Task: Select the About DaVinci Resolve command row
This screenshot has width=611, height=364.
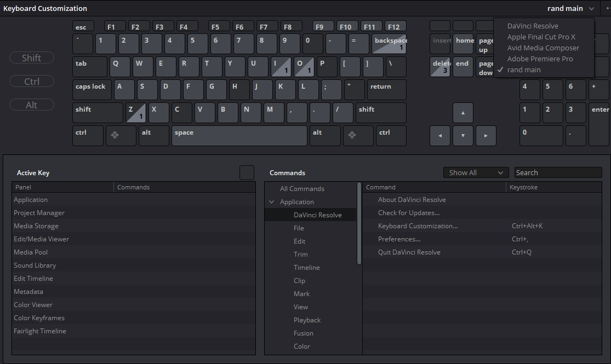Action: (x=482, y=200)
